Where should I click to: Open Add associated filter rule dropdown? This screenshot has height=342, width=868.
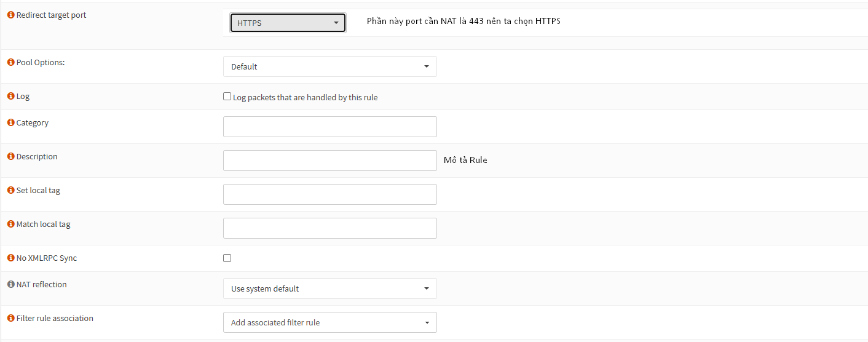(x=330, y=322)
